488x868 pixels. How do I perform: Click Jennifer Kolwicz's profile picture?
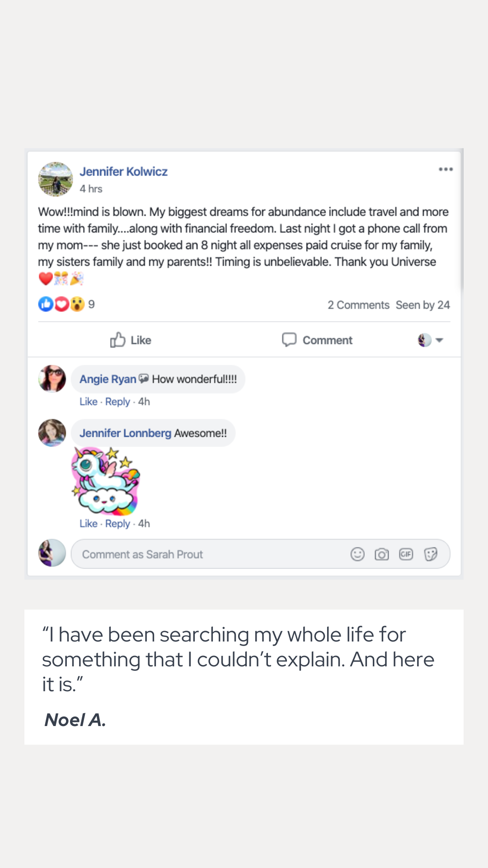tap(55, 179)
